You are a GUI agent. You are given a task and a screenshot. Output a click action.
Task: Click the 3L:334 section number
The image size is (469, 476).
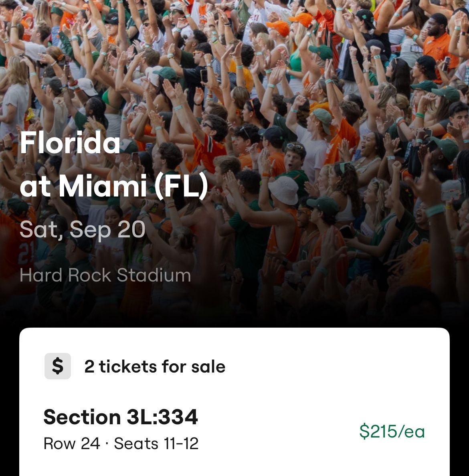[162, 417]
